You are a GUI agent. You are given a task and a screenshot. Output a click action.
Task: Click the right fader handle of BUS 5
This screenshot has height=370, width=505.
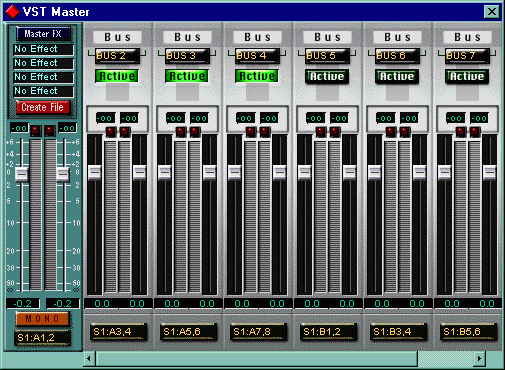pos(349,172)
